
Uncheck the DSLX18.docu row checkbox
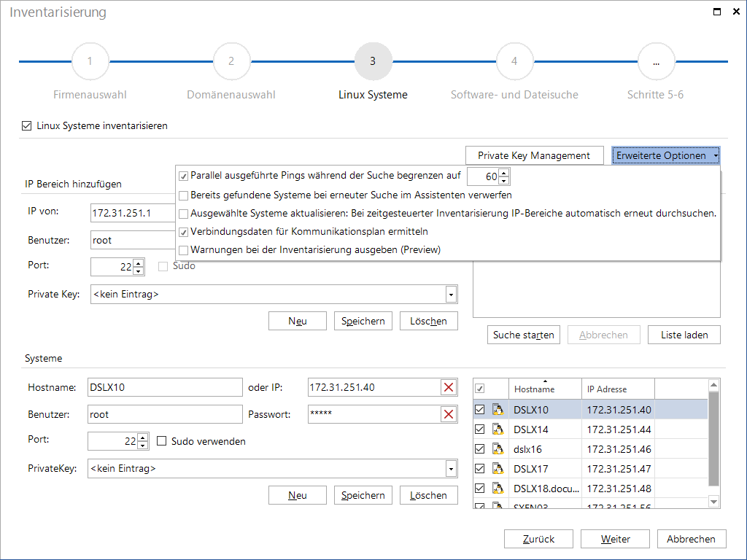coord(480,489)
